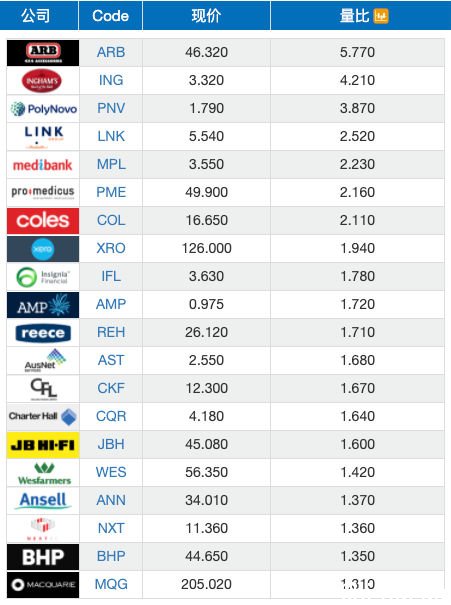Screen dimensions: 451x605
Task: Select the Ingham's red oval logo
Action: tap(42, 81)
